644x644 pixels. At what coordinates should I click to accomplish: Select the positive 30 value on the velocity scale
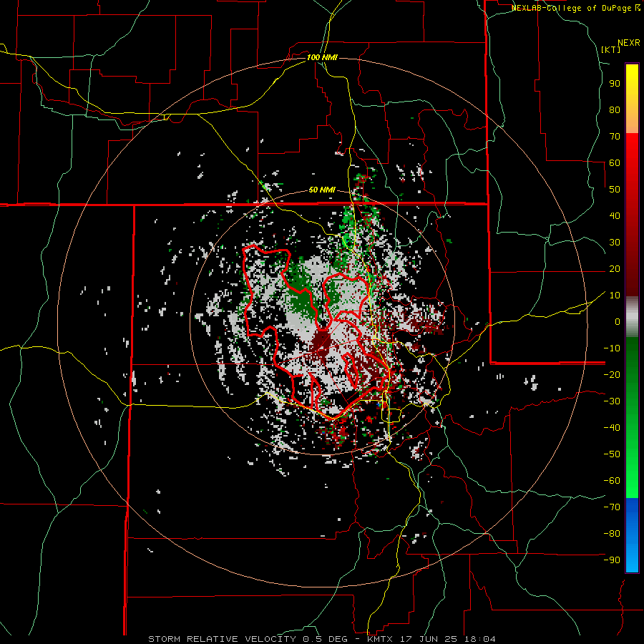[x=615, y=243]
